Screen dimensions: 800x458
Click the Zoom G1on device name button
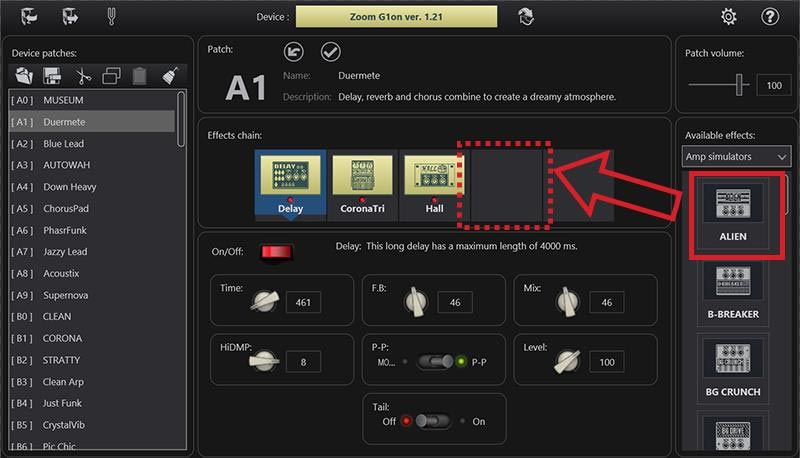click(396, 17)
